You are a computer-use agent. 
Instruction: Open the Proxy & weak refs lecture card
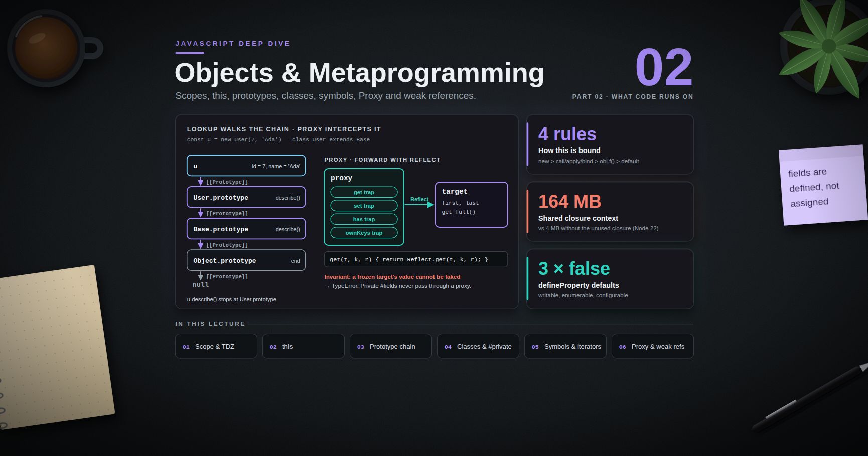click(x=652, y=346)
